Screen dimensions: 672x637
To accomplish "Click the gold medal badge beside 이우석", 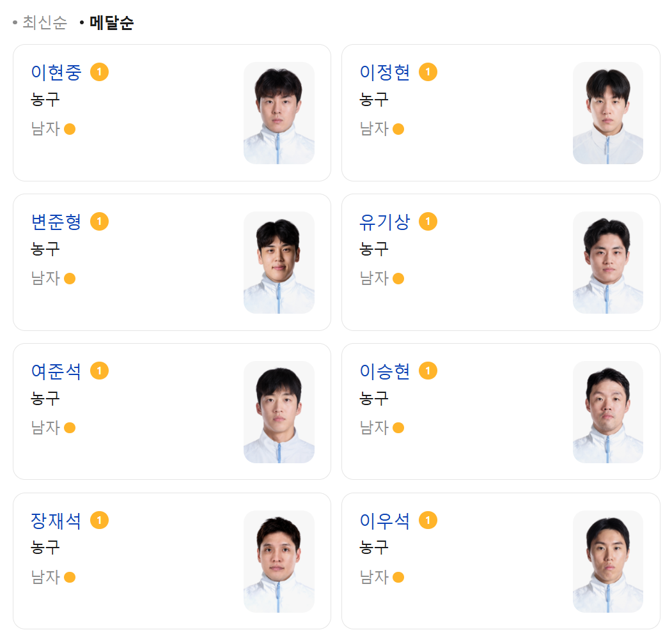I will [x=428, y=520].
